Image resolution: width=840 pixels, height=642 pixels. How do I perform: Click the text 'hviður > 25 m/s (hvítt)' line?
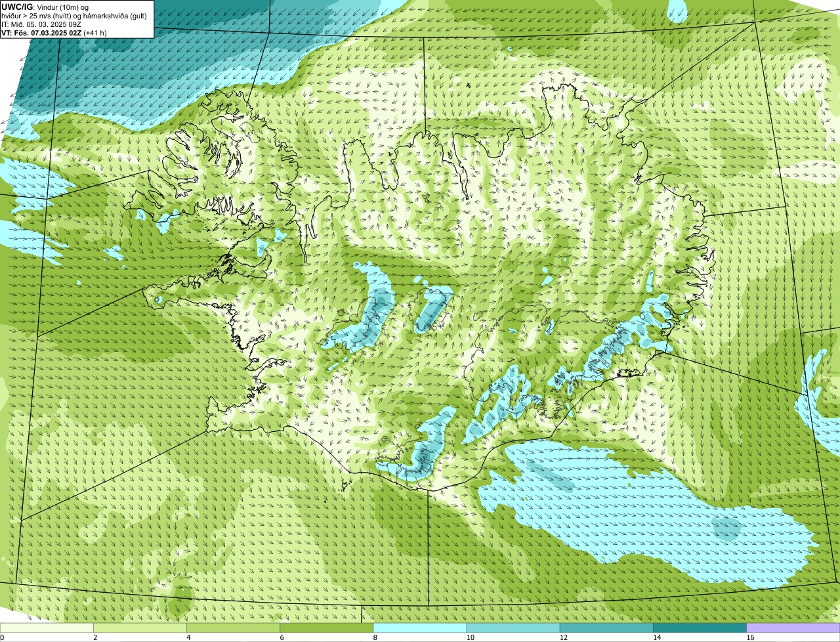coord(74,16)
